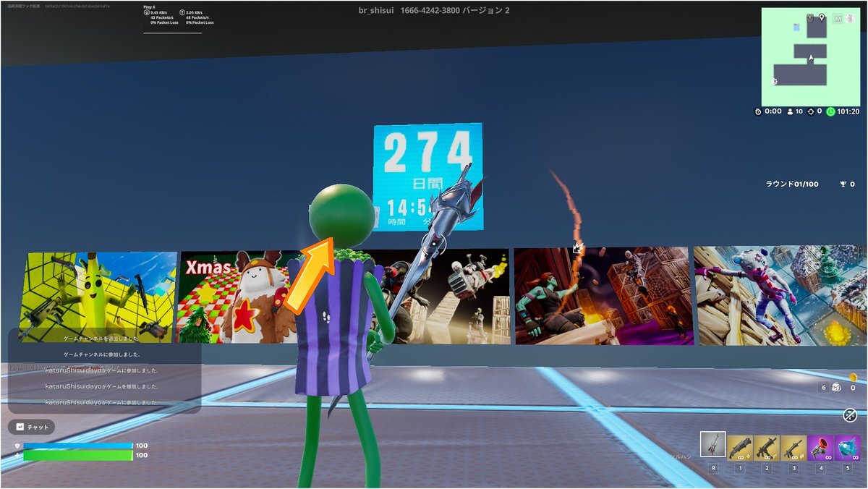This screenshot has width=868, height=489.
Task: Click the green clock icon beside 101:20
Action: [831, 111]
